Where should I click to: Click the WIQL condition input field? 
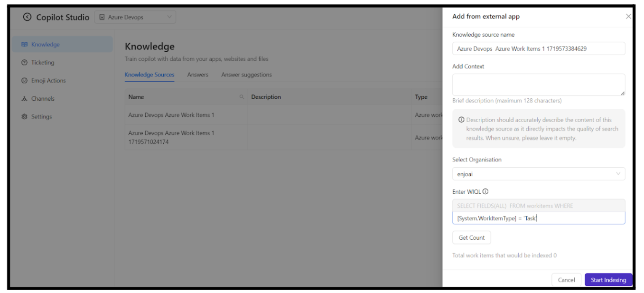(x=539, y=218)
